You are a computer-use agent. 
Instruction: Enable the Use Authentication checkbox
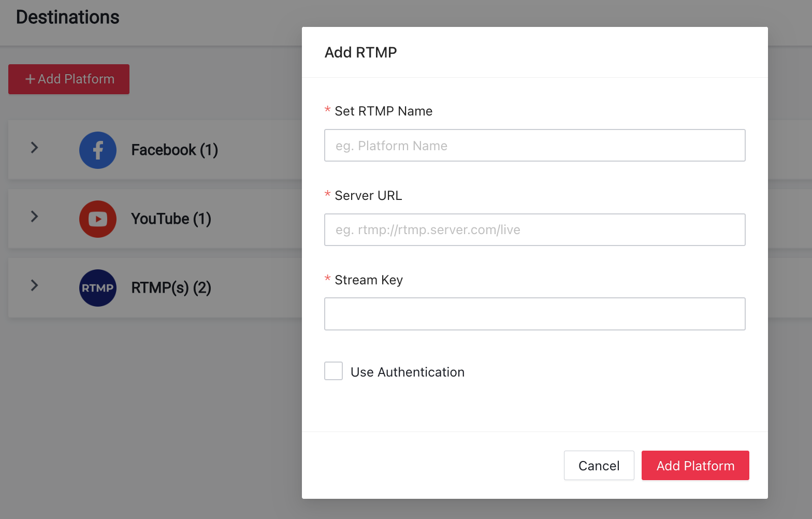coord(334,371)
